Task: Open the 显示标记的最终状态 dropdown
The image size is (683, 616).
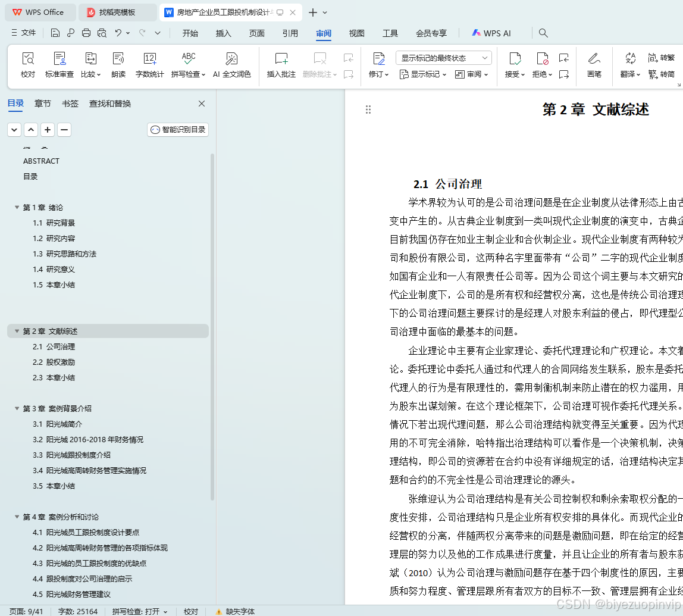Action: [443, 58]
